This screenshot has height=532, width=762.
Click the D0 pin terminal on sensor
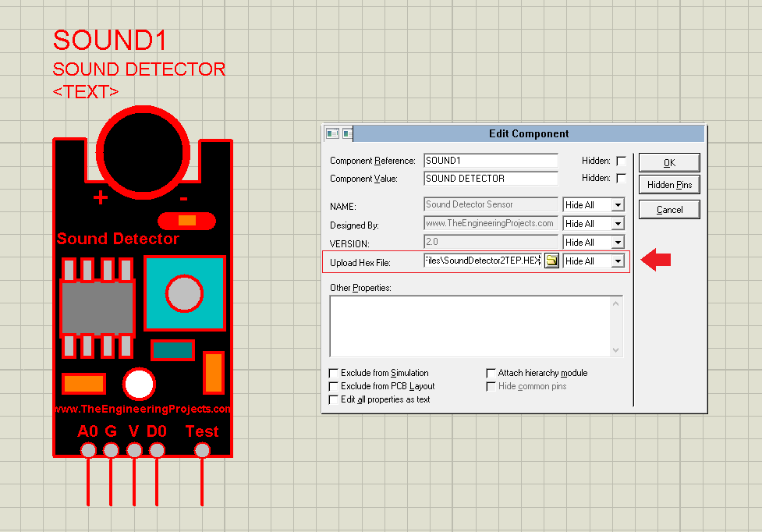point(157,450)
